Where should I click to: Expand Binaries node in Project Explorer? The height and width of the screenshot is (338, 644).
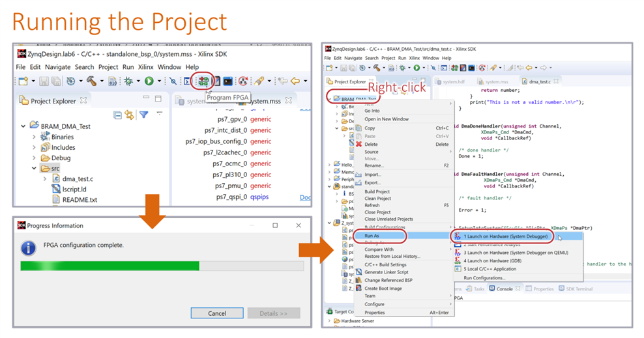tap(34, 137)
